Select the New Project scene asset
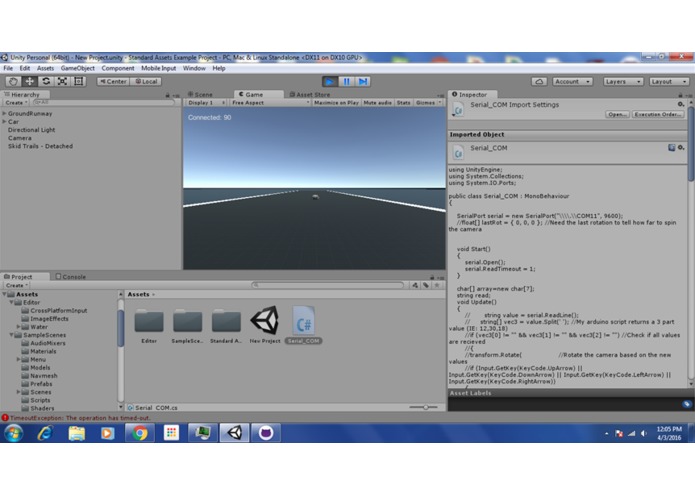Screen dimensions: 695x494 [x=265, y=325]
